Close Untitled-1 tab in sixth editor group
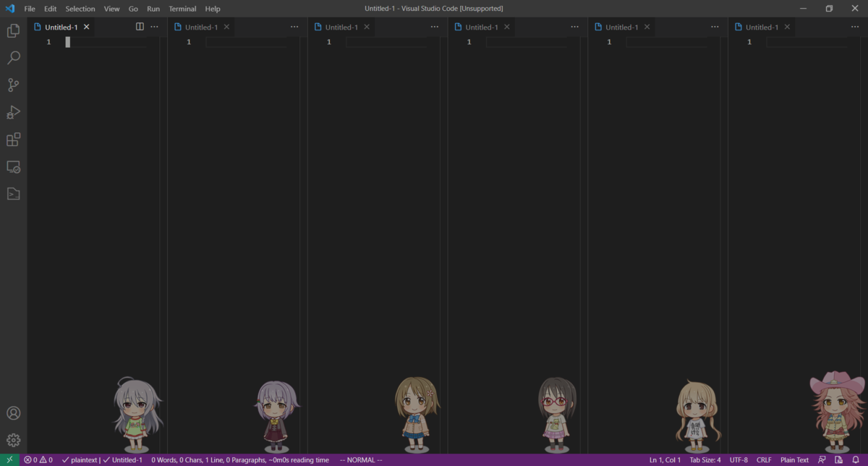Screen dimensions: 868x466 tap(787, 27)
